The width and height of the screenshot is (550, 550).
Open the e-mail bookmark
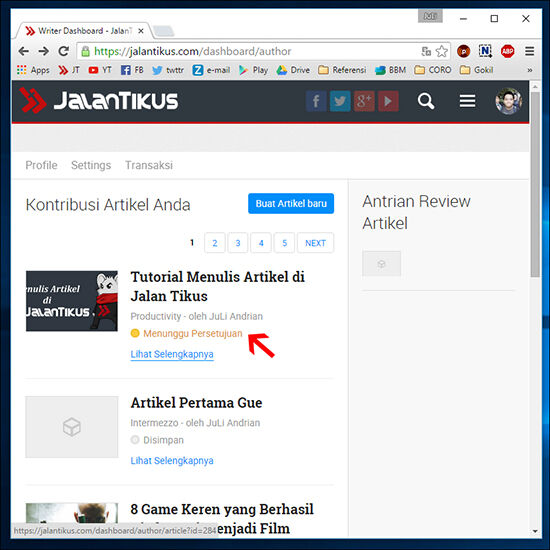point(211,70)
